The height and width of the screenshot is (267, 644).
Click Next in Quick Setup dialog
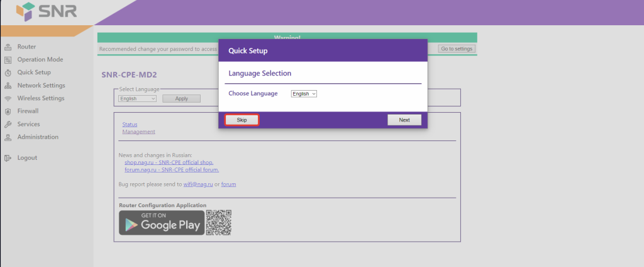[404, 120]
